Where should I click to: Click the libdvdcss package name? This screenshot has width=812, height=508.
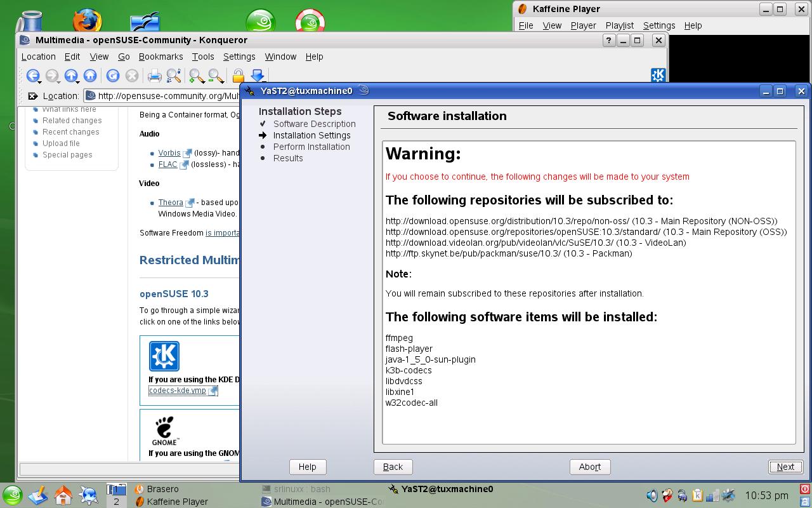404,381
